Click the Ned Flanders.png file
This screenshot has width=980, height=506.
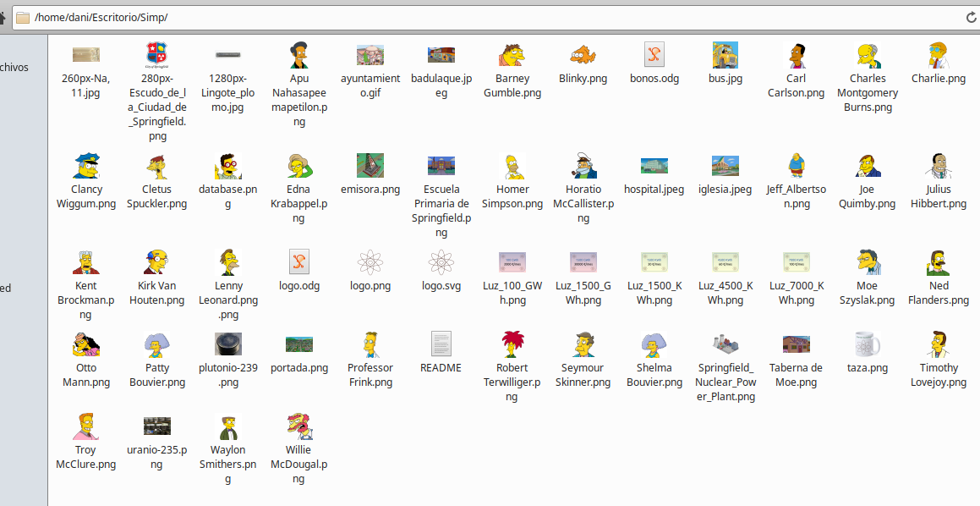pyautogui.click(x=939, y=262)
